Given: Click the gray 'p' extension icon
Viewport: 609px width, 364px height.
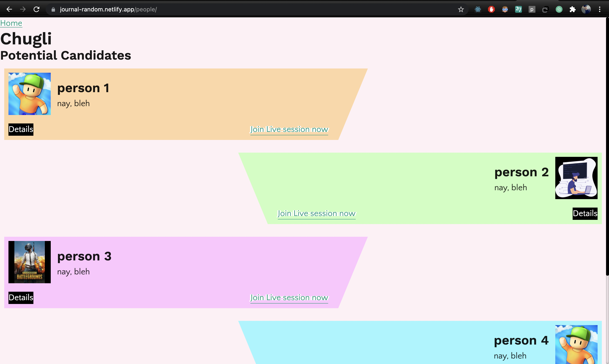Looking at the screenshot, I should tap(532, 9).
